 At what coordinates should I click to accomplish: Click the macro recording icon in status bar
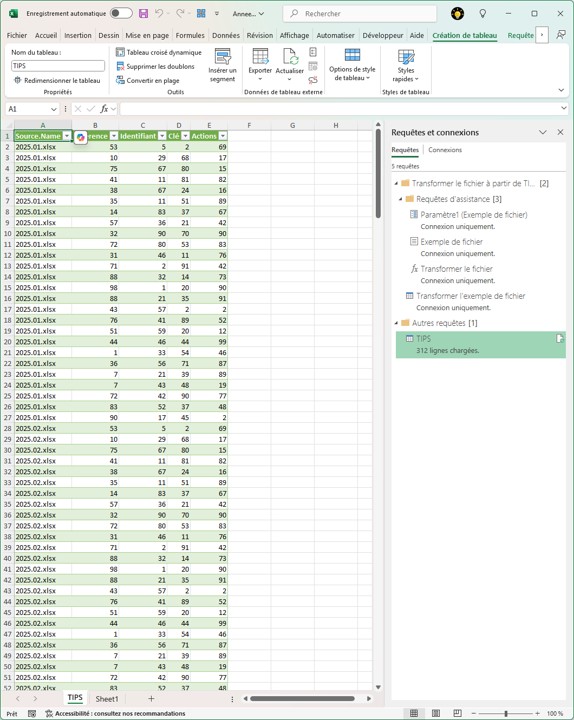[32, 713]
